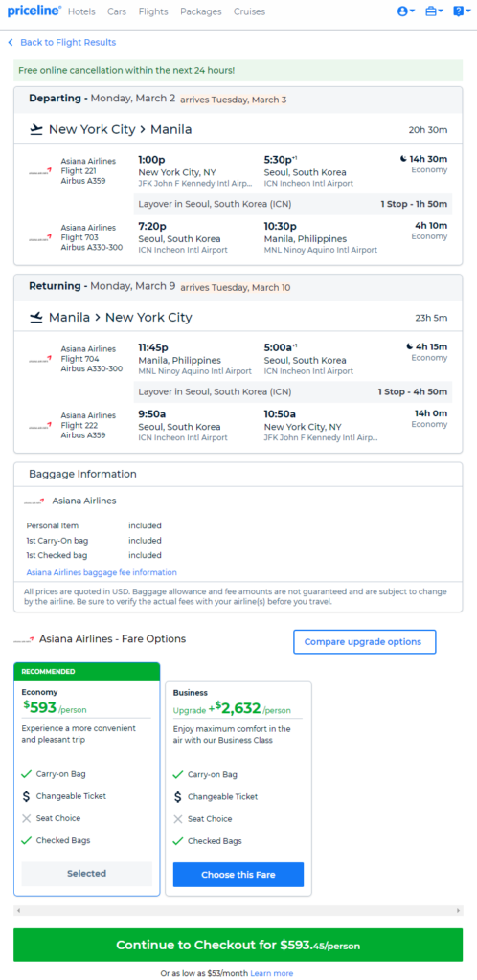This screenshot has width=477, height=980.
Task: Go back using the Flight Results chevron
Action: point(11,42)
